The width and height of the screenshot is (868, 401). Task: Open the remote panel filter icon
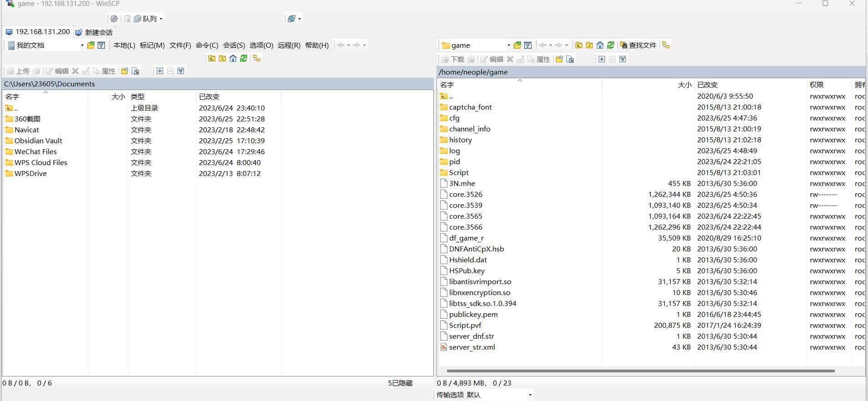pyautogui.click(x=528, y=45)
